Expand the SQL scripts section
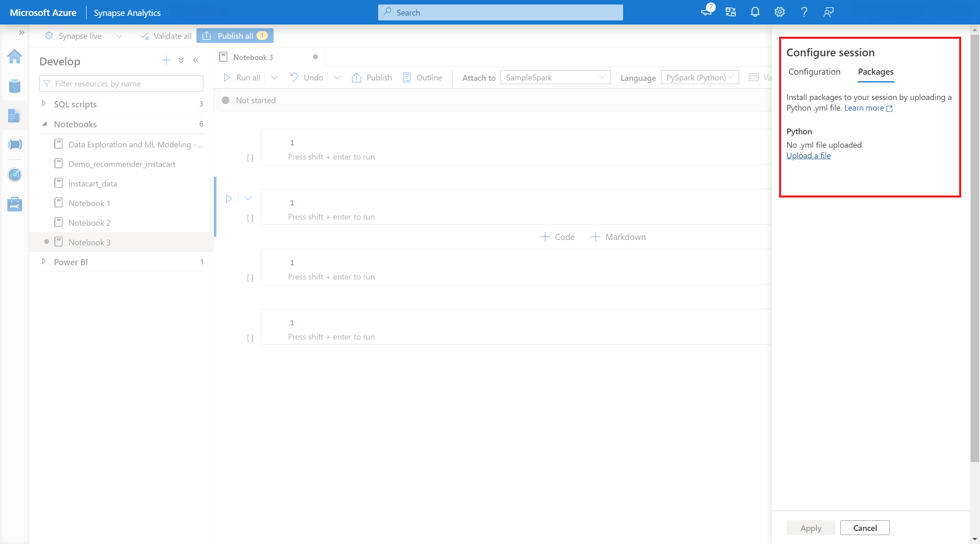Image resolution: width=980 pixels, height=544 pixels. click(x=43, y=104)
